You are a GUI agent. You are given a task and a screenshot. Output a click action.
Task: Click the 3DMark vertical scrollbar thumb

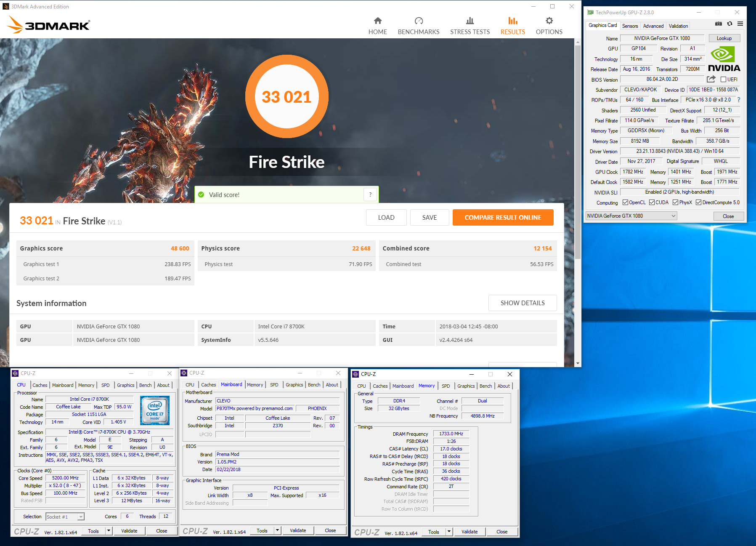[x=578, y=152]
